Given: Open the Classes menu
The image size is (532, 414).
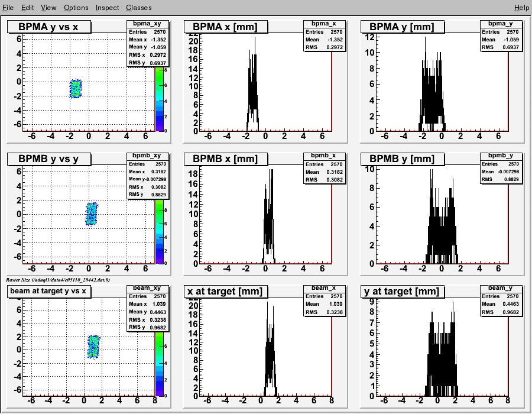Looking at the screenshot, I should tap(139, 8).
